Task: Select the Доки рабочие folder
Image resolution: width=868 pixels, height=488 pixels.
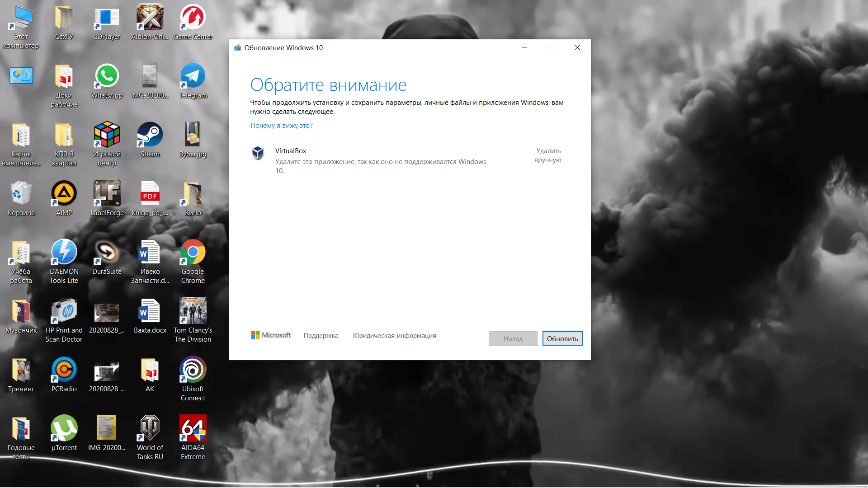Action: pyautogui.click(x=64, y=86)
